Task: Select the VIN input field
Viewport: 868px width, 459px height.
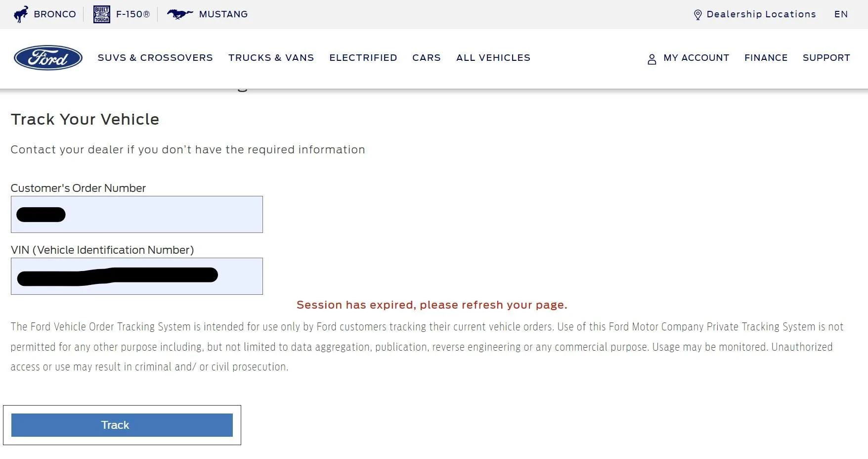Action: [x=137, y=276]
